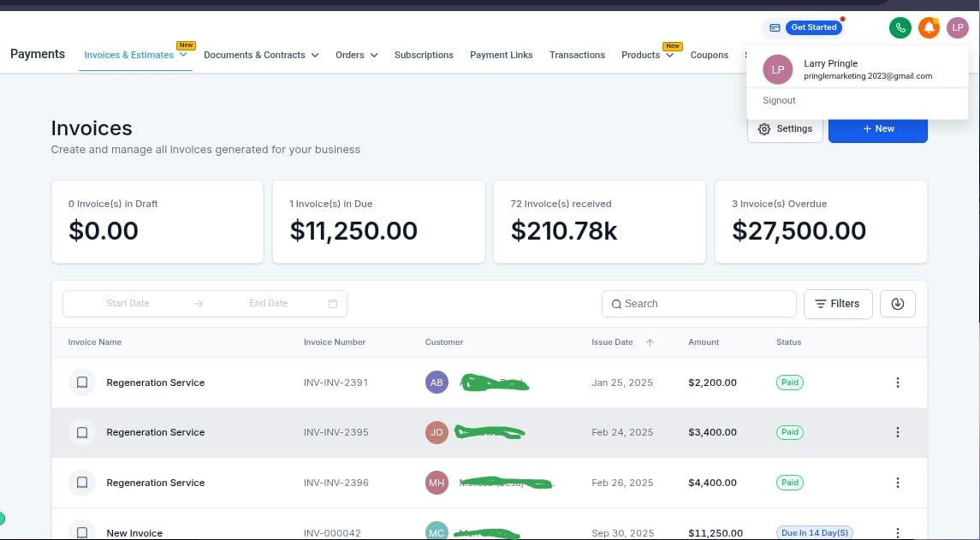Image resolution: width=980 pixels, height=540 pixels.
Task: Click Paid status badge for $2,200.00 invoice
Action: (790, 383)
